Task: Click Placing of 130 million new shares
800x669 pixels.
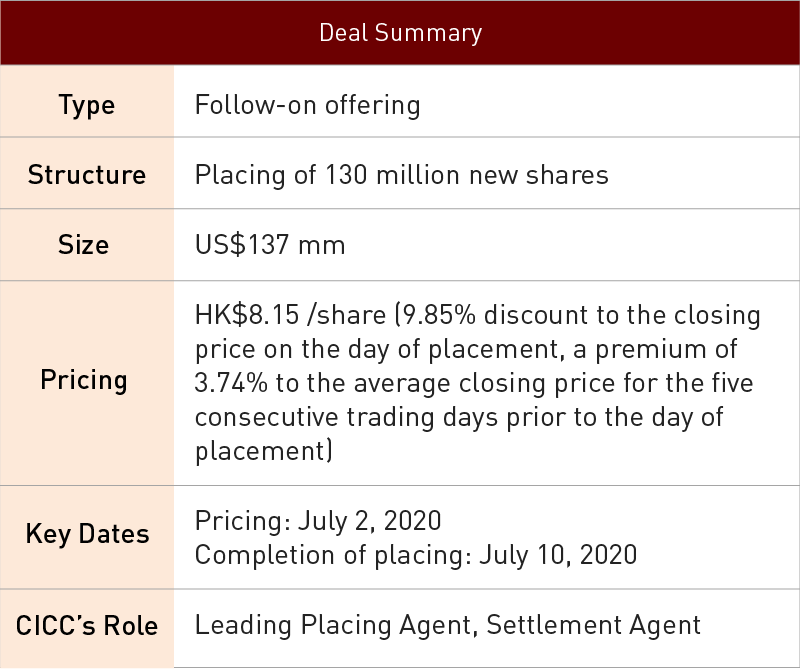Action: (401, 175)
